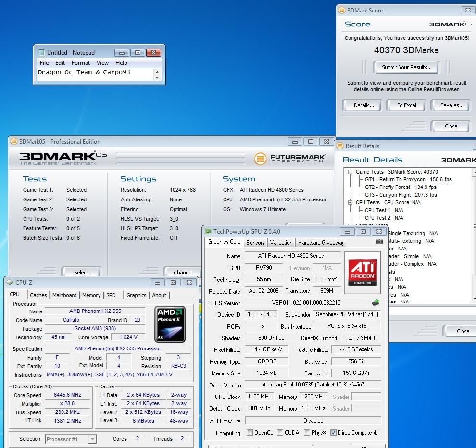Switch to the SPD tab in CPU-Z
This screenshot has width=476, height=448.
(x=111, y=295)
